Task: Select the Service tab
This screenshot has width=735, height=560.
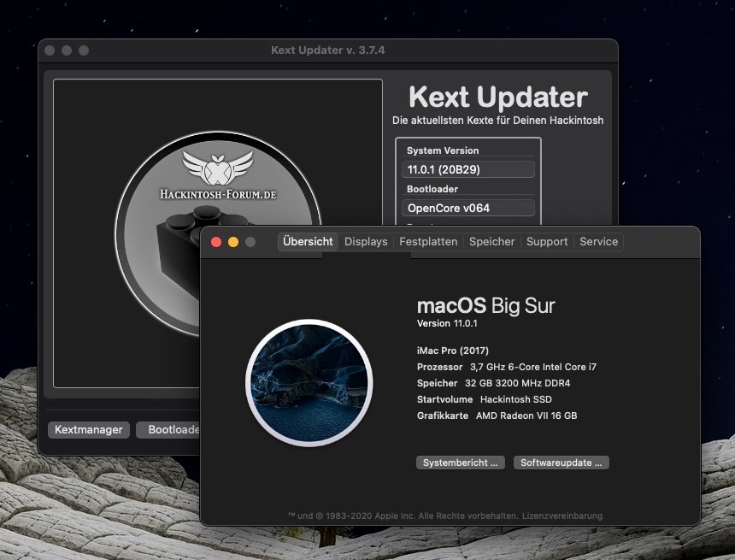Action: click(598, 242)
